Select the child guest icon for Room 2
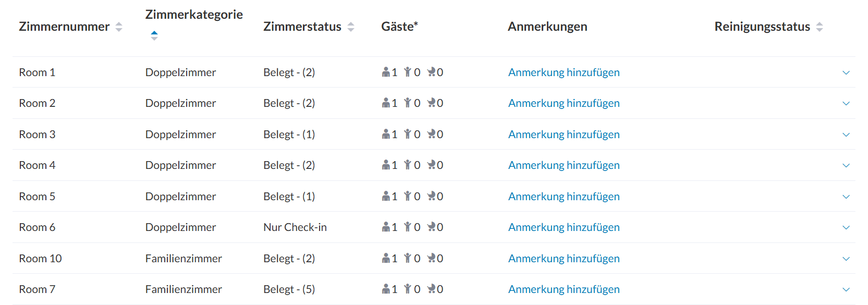The width and height of the screenshot is (868, 305). [x=409, y=103]
